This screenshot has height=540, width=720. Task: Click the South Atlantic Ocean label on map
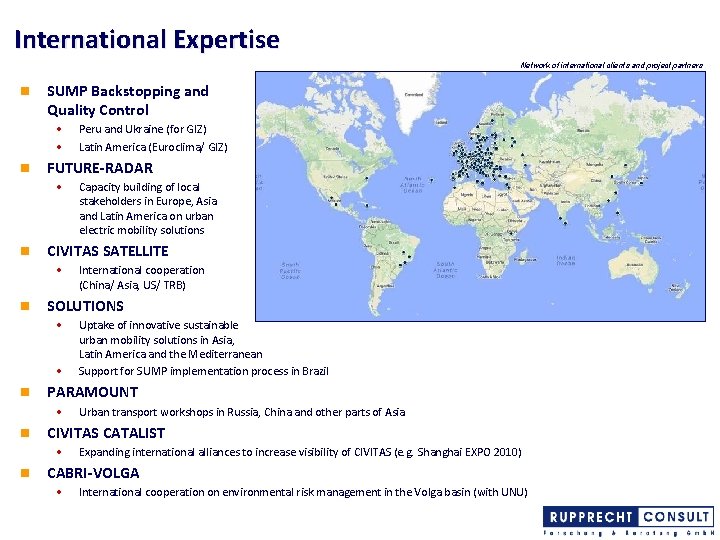[445, 270]
